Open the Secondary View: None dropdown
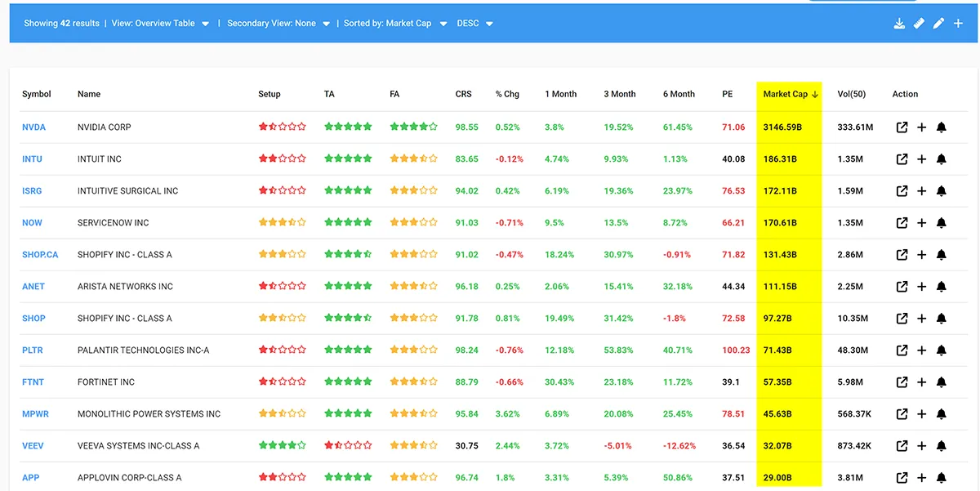 coord(278,24)
